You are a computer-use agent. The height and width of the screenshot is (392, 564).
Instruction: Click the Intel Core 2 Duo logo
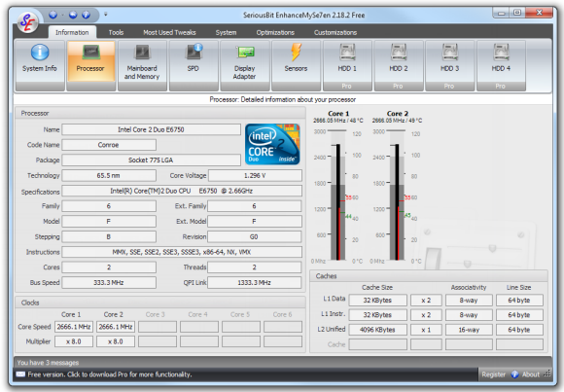(272, 144)
